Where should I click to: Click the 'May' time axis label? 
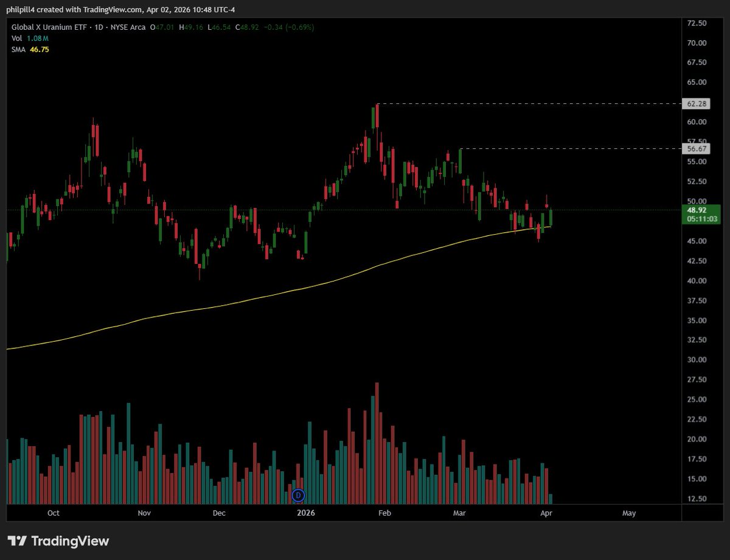(x=629, y=513)
